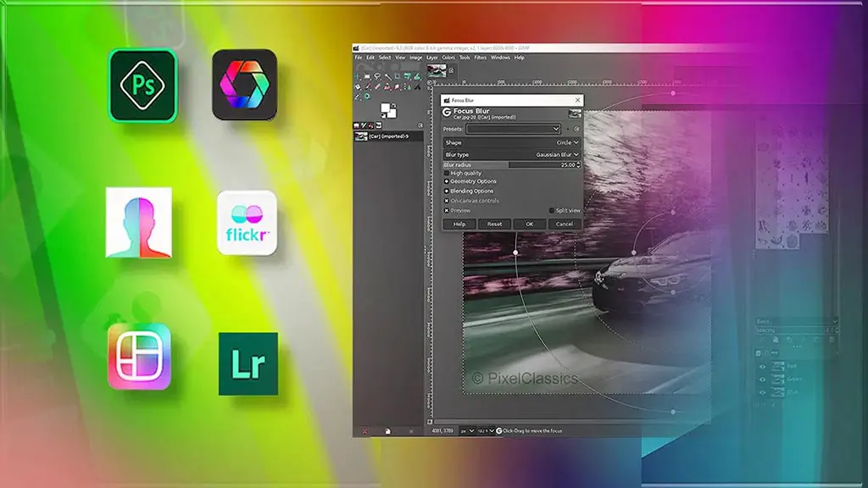Click the colorful hexagon aperture app icon
This screenshot has width=868, height=488.
[x=244, y=85]
